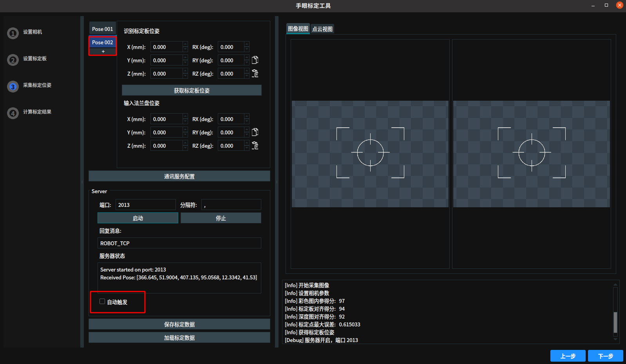Click the log panel vertical scrollbar thumb
This screenshot has height=364, width=626.
pyautogui.click(x=615, y=322)
